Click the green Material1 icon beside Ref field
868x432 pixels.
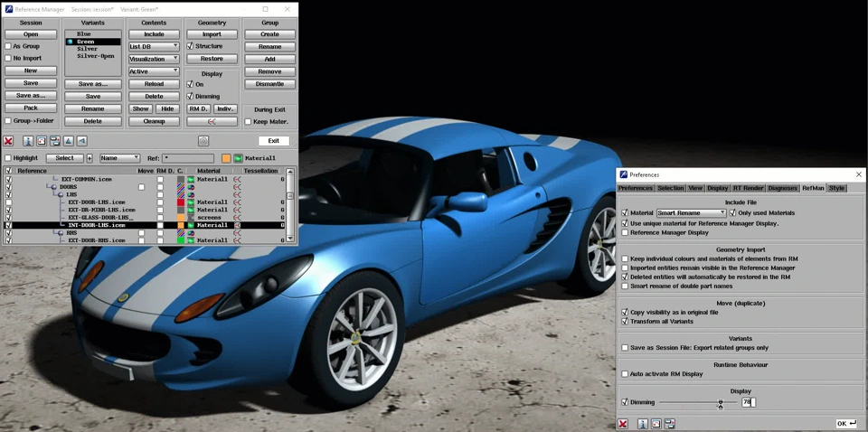coord(238,158)
